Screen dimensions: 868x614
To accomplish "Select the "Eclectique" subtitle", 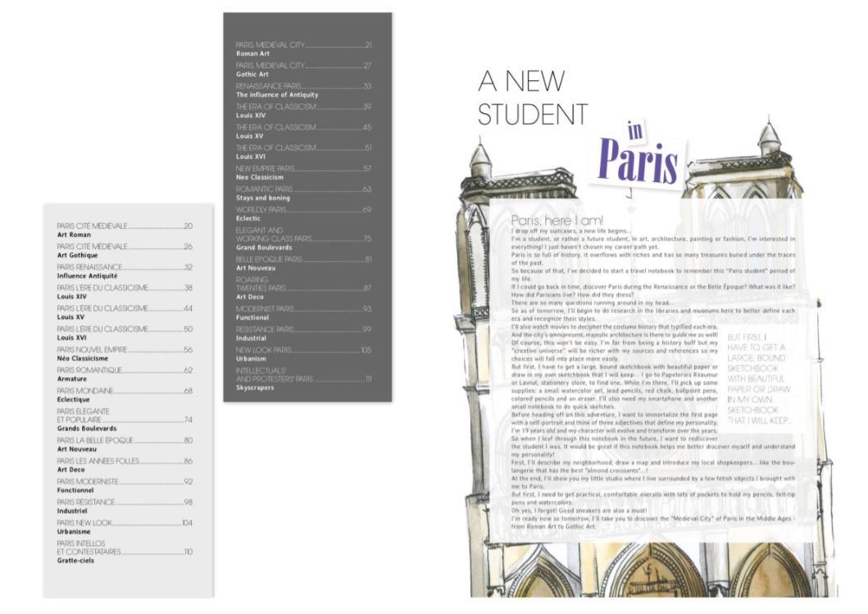I will pyautogui.click(x=73, y=399).
